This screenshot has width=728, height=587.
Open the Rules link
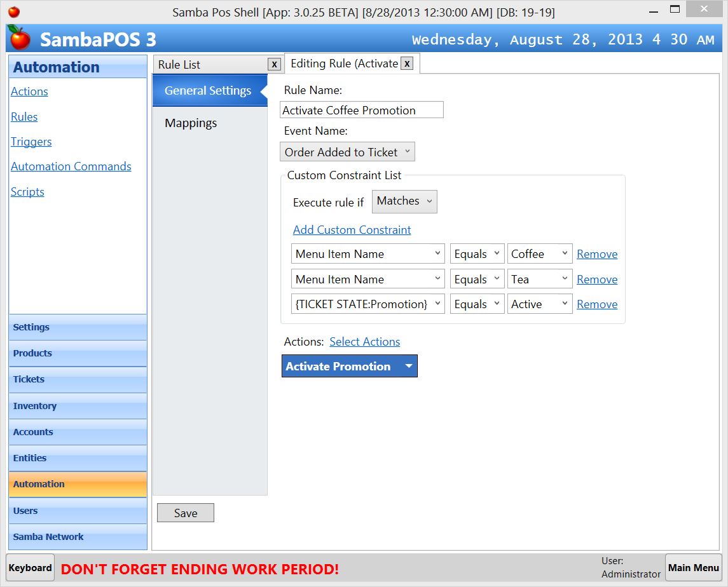tap(24, 116)
